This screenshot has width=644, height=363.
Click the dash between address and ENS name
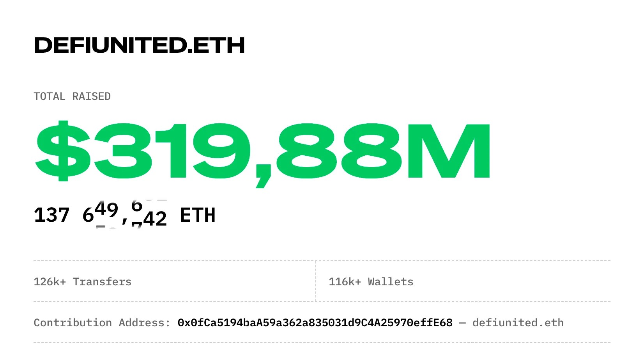[462, 323]
